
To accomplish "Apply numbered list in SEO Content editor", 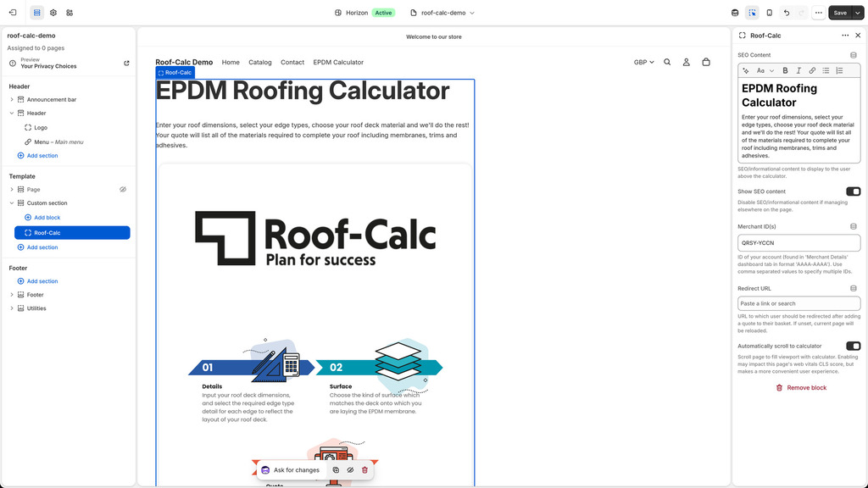I will (839, 70).
